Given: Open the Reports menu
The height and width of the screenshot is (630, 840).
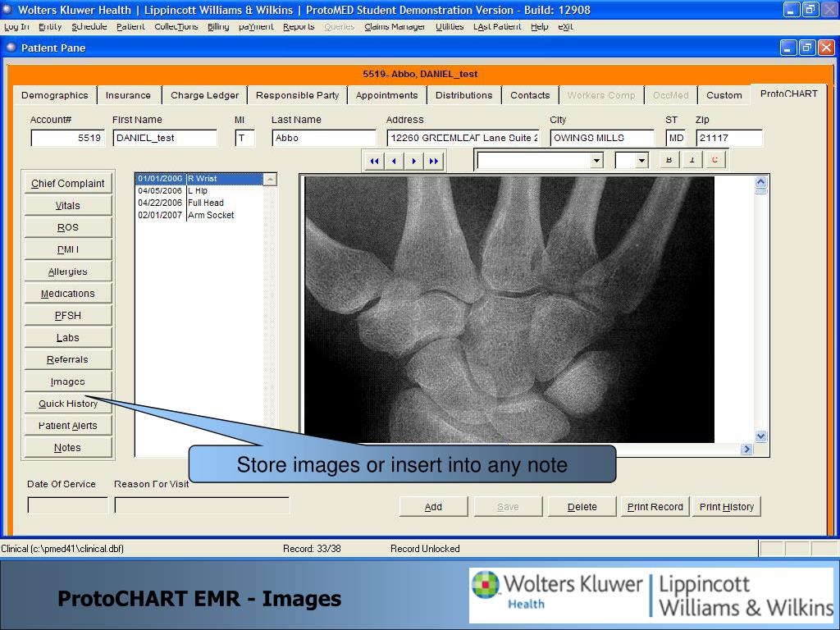Looking at the screenshot, I should (x=299, y=27).
